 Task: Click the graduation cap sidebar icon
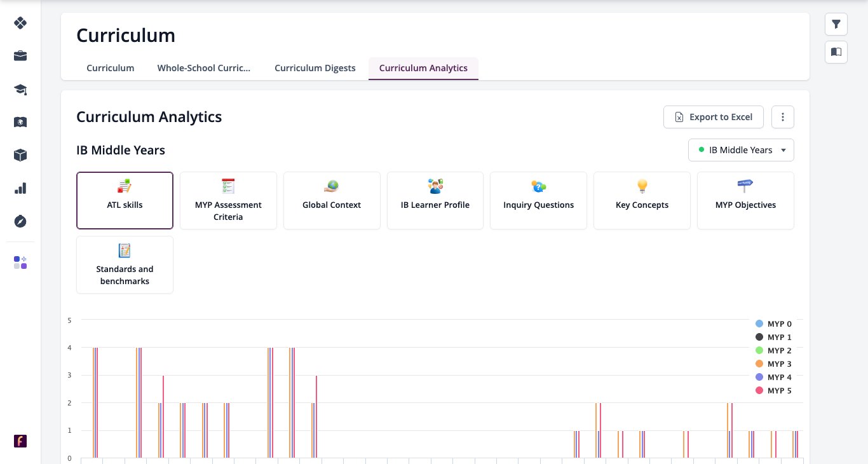pyautogui.click(x=20, y=89)
